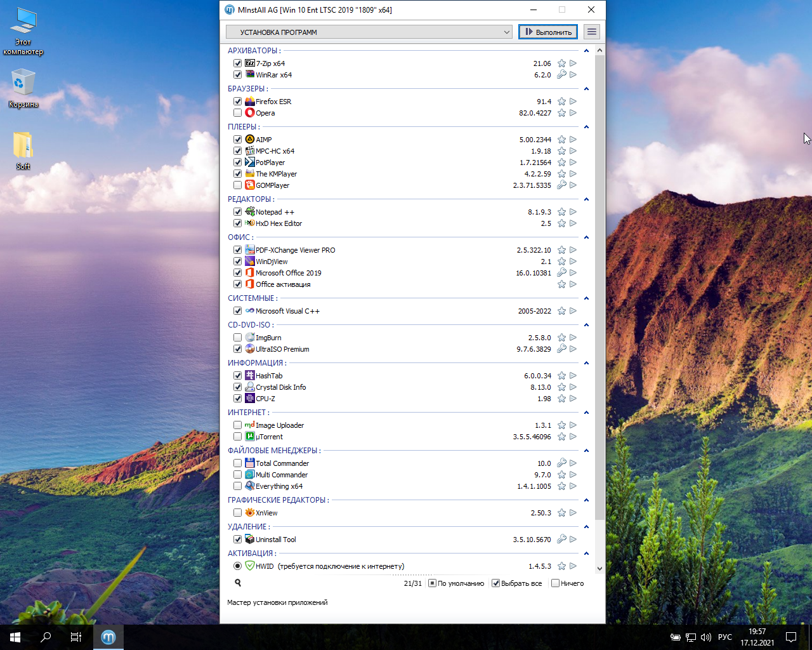
Task: Click the key icon for Microsoft Office 2019
Action: click(561, 273)
